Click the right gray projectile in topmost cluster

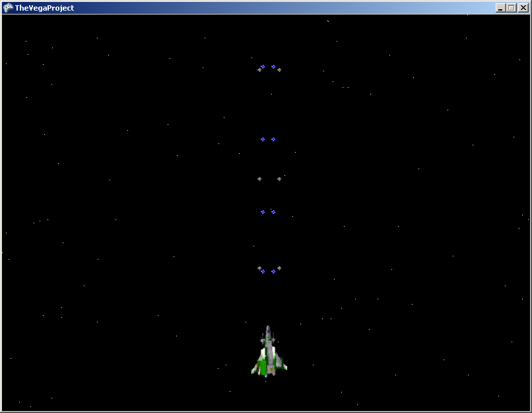[x=279, y=69]
